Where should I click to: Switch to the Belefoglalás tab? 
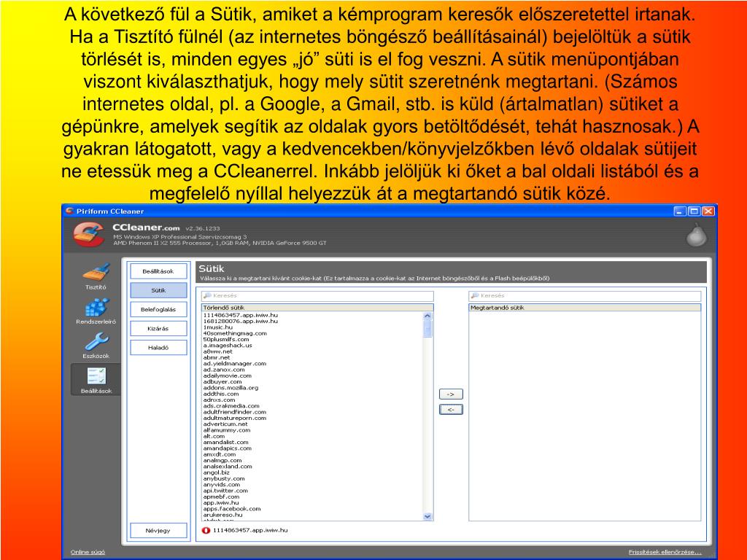[158, 309]
